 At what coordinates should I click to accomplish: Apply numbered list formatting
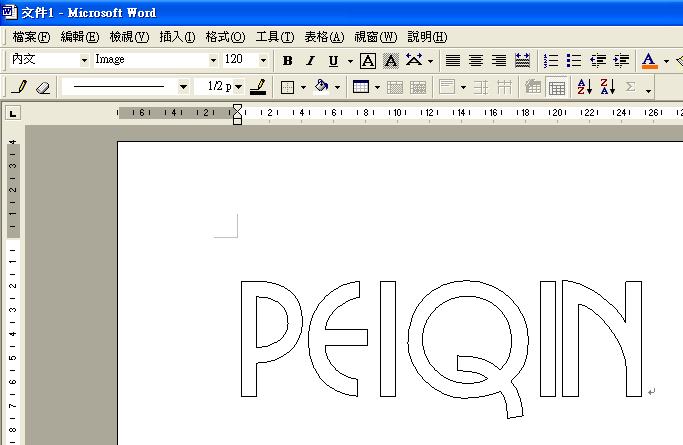(x=551, y=61)
